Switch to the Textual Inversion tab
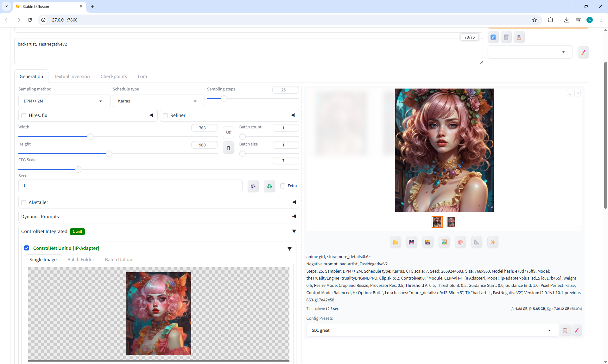 [x=72, y=77]
